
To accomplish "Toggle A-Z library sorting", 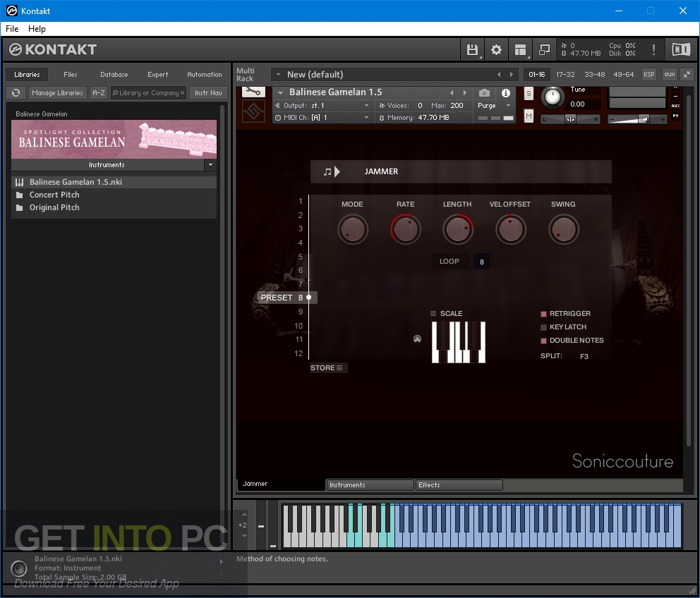I will tap(99, 93).
